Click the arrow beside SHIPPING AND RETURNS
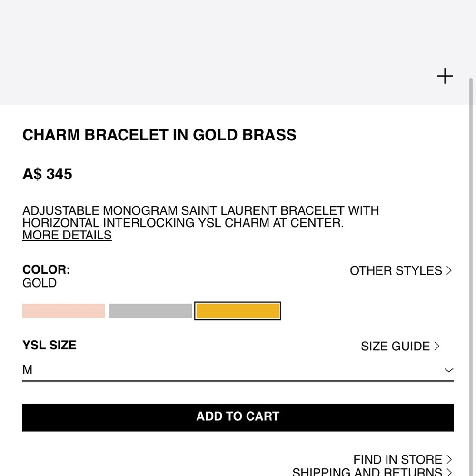Viewport: 476px width, 476px height. click(x=449, y=471)
